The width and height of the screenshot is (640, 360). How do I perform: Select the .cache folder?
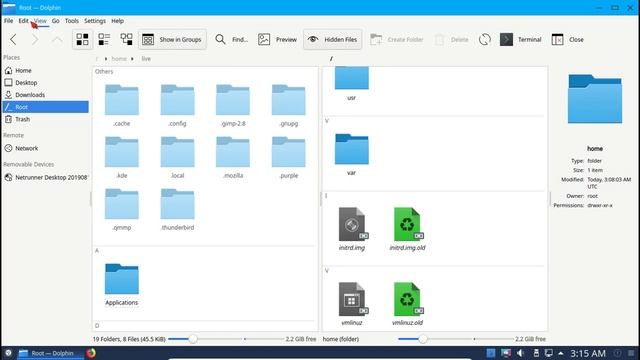pyautogui.click(x=122, y=105)
